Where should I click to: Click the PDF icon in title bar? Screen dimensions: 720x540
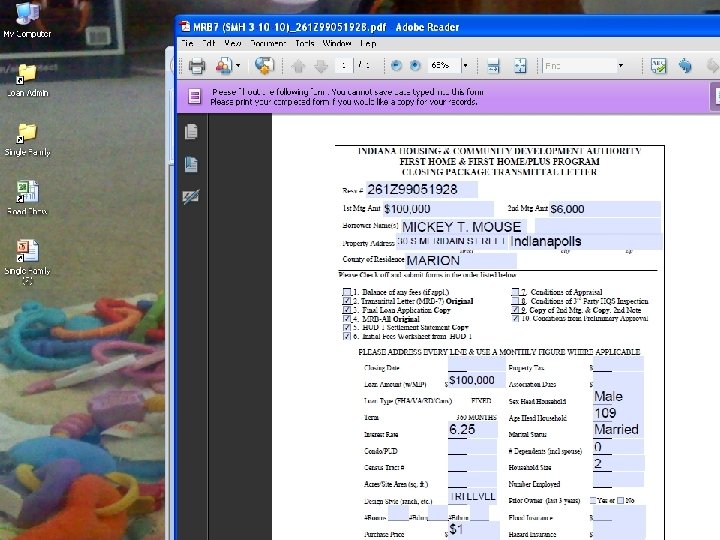pyautogui.click(x=185, y=27)
